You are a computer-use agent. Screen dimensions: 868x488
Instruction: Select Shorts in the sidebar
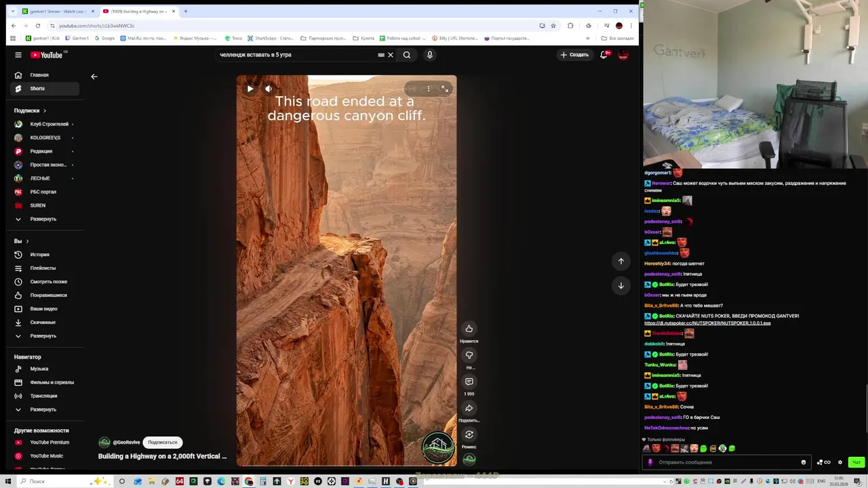(46, 89)
